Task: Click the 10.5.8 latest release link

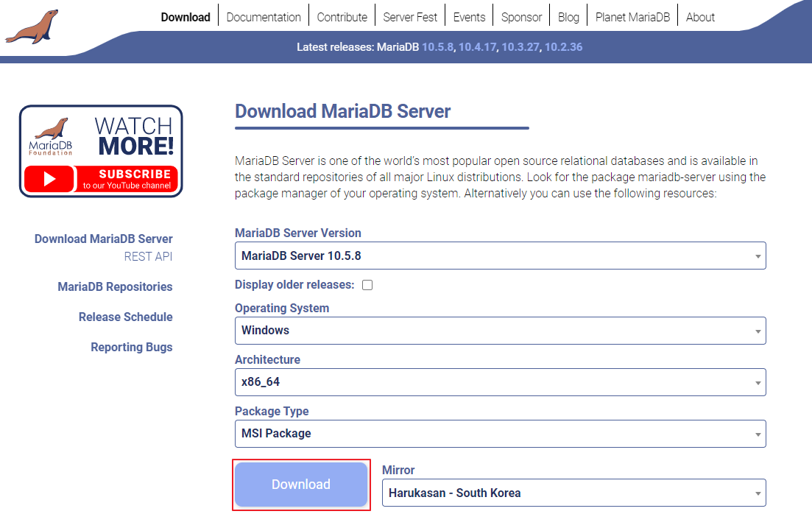Action: pyautogui.click(x=437, y=47)
